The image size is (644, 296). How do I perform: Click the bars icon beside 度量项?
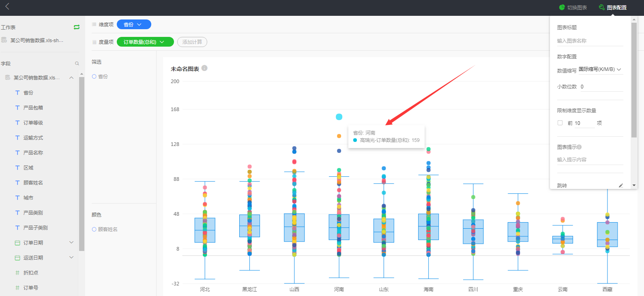pyautogui.click(x=94, y=42)
